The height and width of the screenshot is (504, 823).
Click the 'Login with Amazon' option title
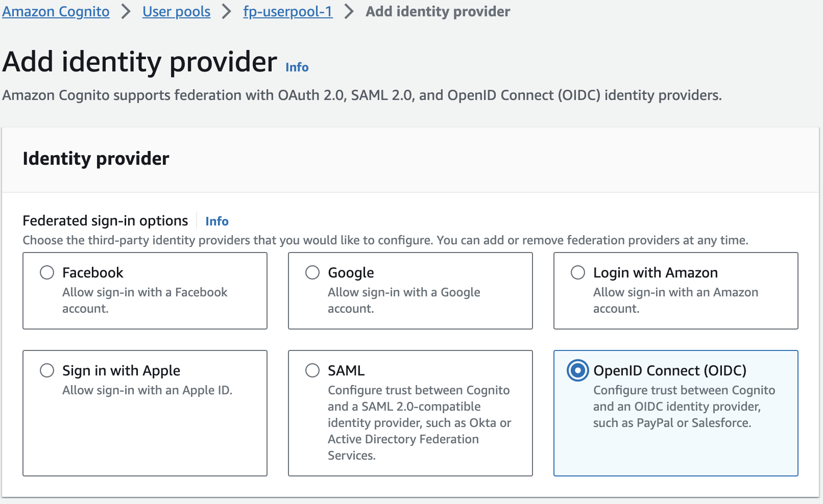pos(656,272)
